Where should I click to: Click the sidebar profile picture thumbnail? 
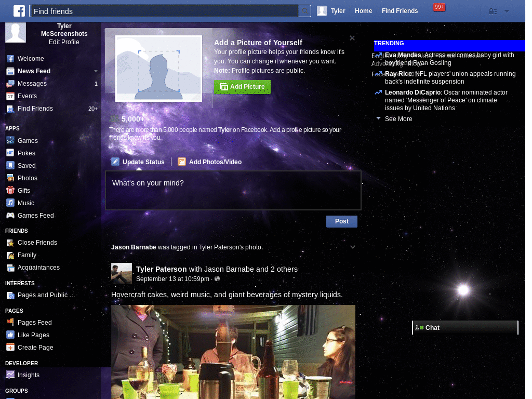click(x=16, y=32)
